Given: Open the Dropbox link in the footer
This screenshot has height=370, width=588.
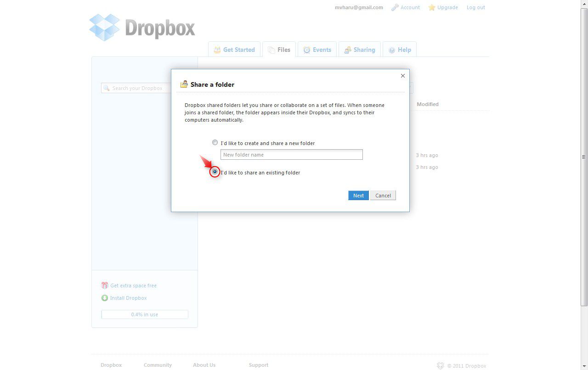Looking at the screenshot, I should (x=111, y=365).
